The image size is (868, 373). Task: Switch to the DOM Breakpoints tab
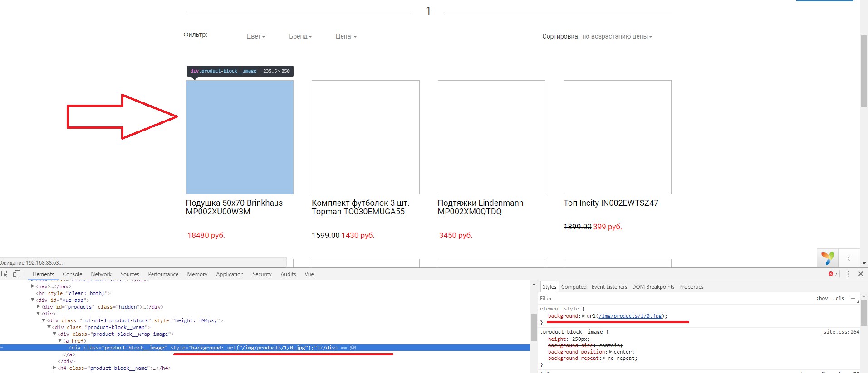click(653, 287)
